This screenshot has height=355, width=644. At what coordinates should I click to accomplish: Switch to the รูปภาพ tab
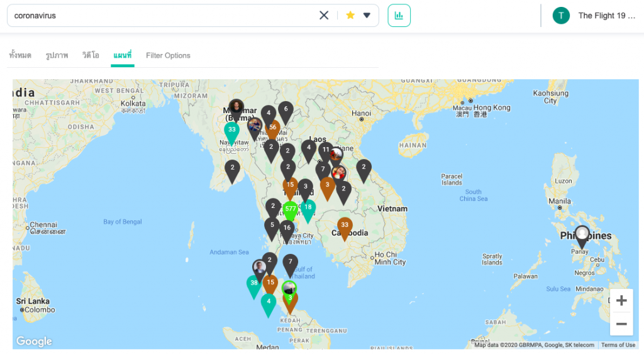[57, 55]
